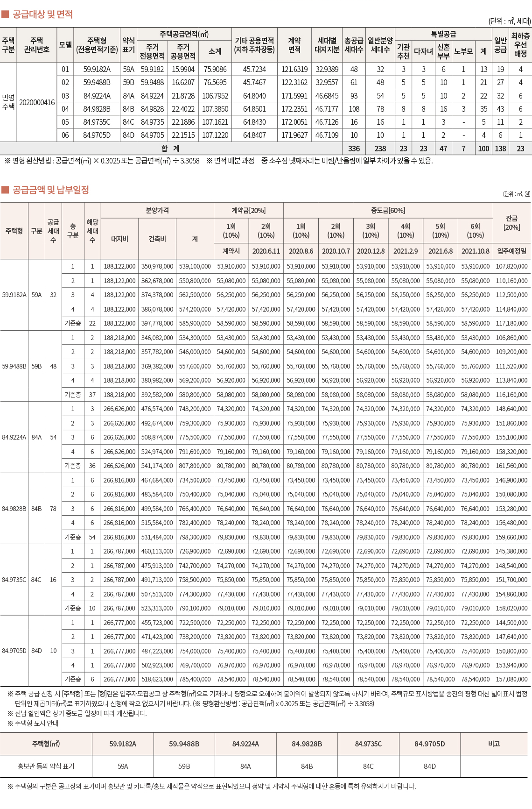532x809 pixels.
Task: Select total price '726,900,000'
Action: 195,551
